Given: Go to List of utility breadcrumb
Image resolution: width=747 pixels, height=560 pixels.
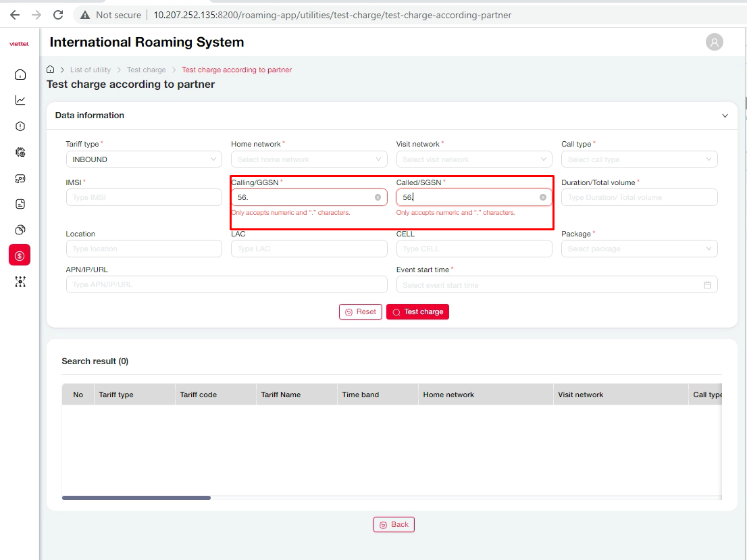Looking at the screenshot, I should click(90, 70).
